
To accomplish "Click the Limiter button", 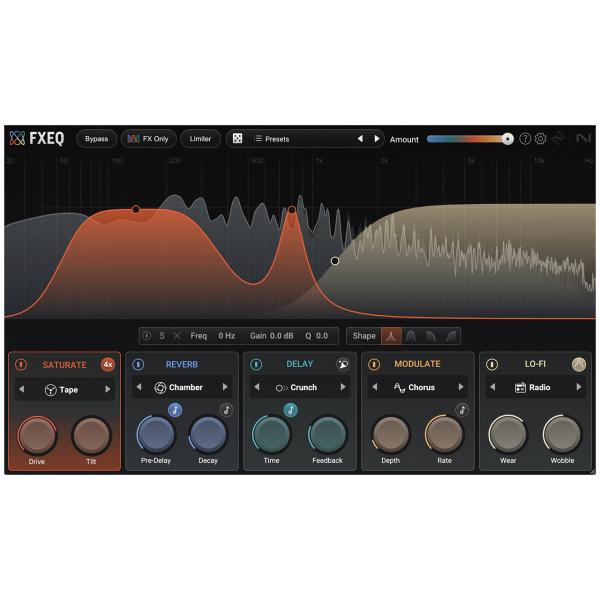I will (200, 139).
